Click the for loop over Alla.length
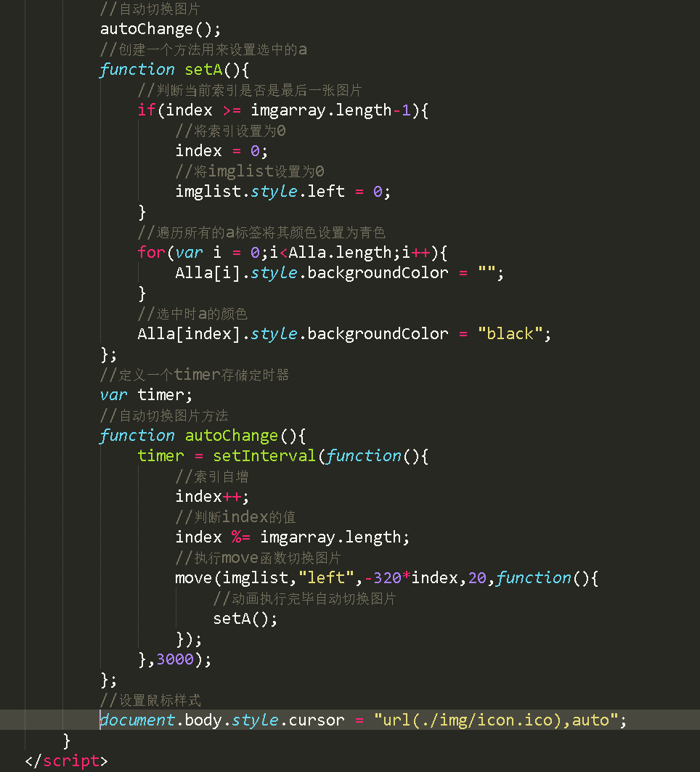The image size is (700, 772). coord(293,253)
